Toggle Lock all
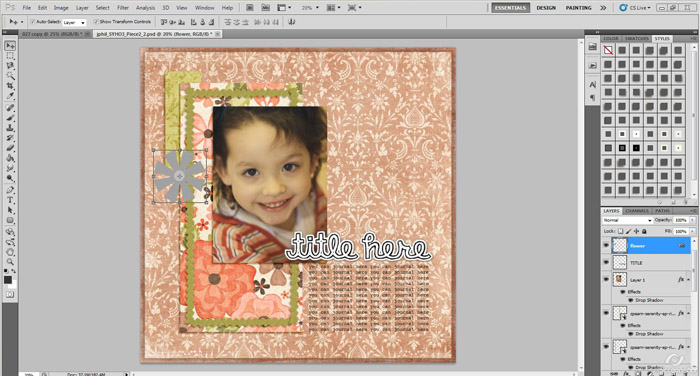This screenshot has width=700, height=376. (x=644, y=231)
